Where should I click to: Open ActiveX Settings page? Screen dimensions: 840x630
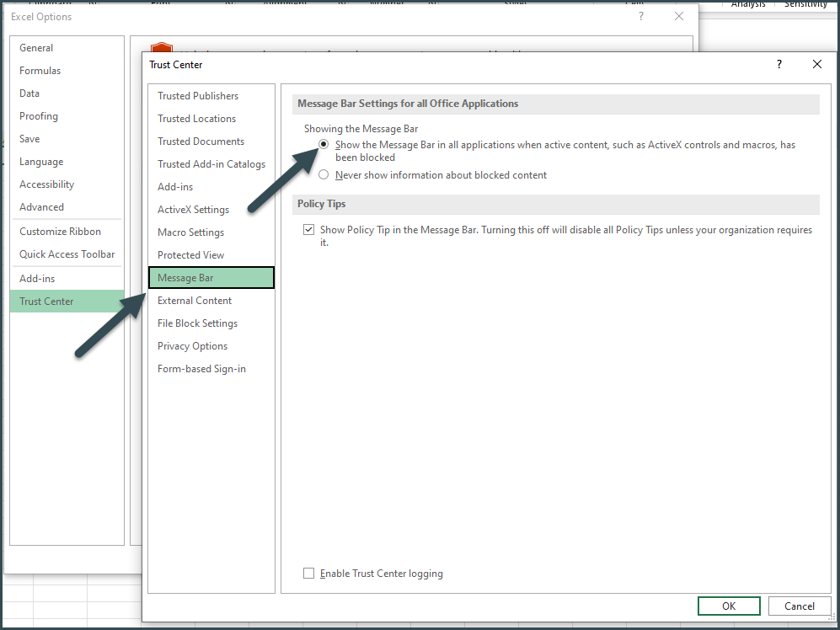[x=192, y=209]
